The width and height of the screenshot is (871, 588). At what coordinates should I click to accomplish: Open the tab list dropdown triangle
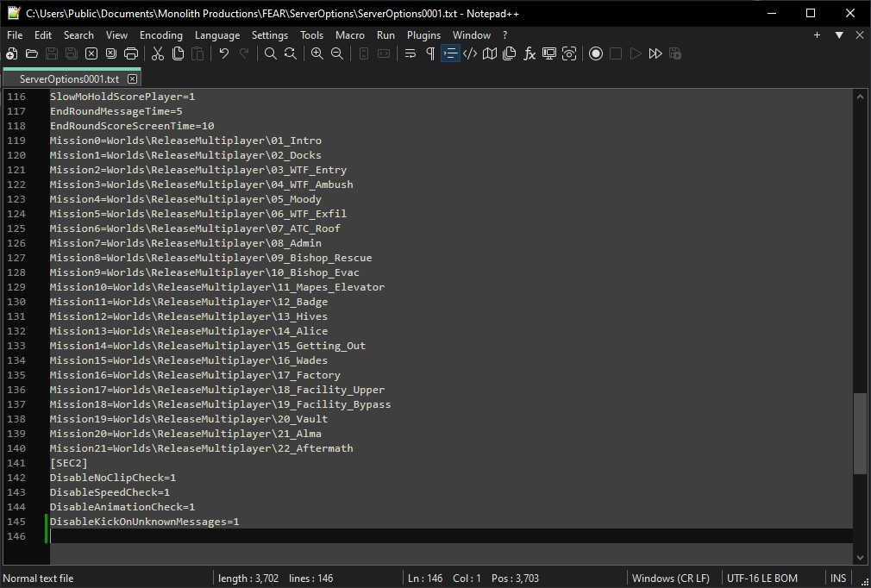click(839, 35)
